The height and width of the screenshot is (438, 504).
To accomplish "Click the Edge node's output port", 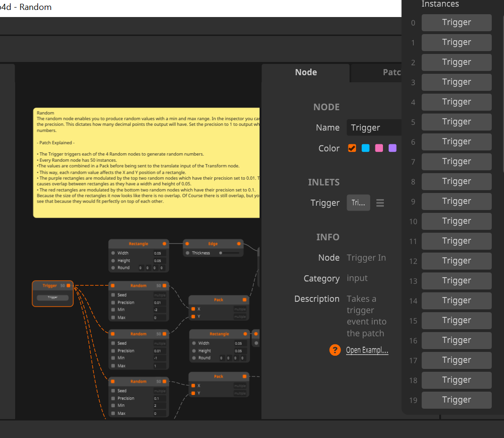I will click(239, 244).
